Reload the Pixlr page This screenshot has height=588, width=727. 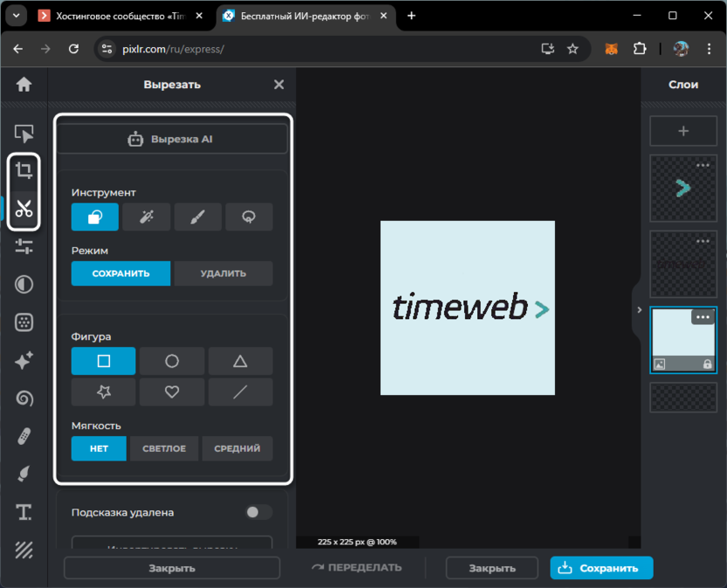pos(73,49)
